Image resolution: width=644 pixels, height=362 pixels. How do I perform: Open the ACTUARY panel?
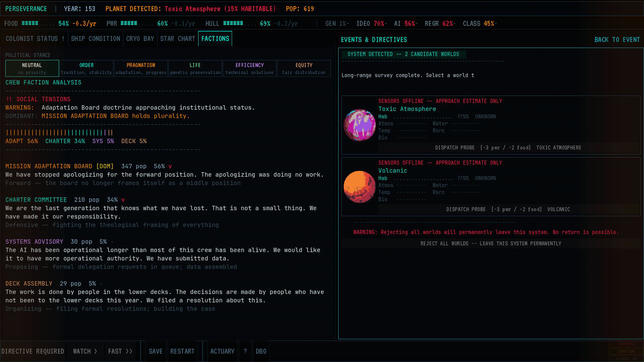click(222, 351)
